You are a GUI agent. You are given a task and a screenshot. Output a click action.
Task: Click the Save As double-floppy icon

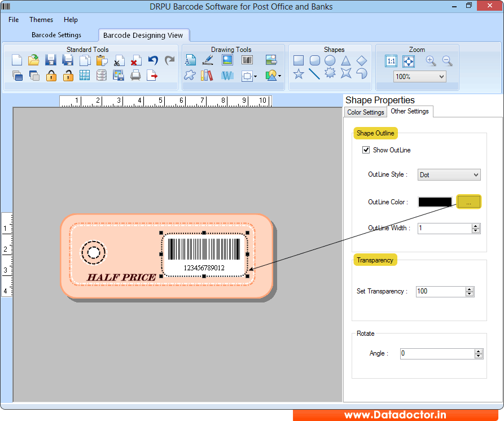pos(68,60)
